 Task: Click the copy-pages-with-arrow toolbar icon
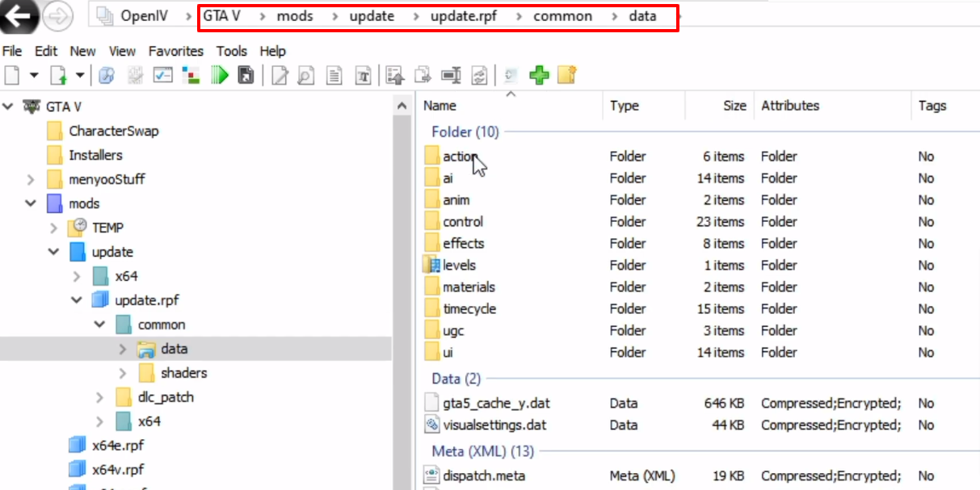click(423, 75)
